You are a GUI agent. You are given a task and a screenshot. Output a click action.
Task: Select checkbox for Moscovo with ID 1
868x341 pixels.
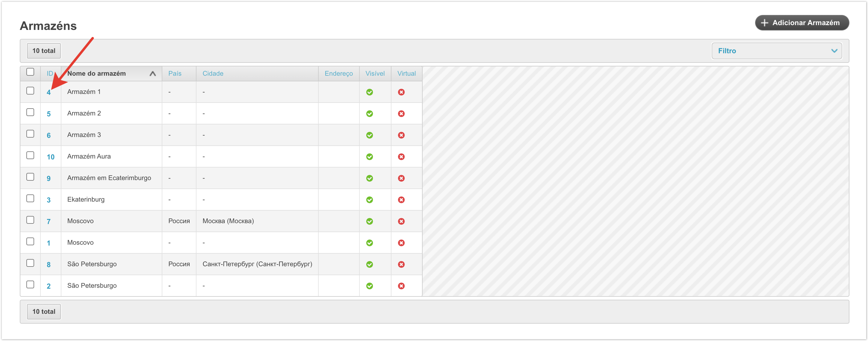coord(30,242)
